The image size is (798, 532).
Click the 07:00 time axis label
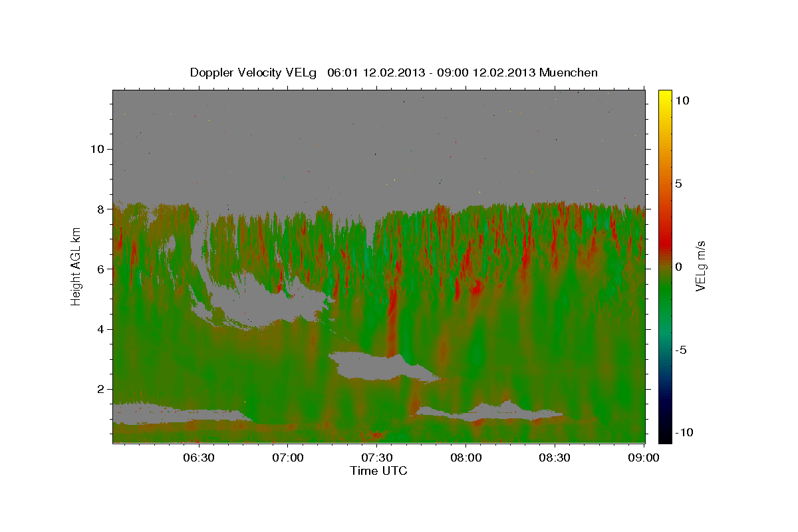click(x=288, y=458)
